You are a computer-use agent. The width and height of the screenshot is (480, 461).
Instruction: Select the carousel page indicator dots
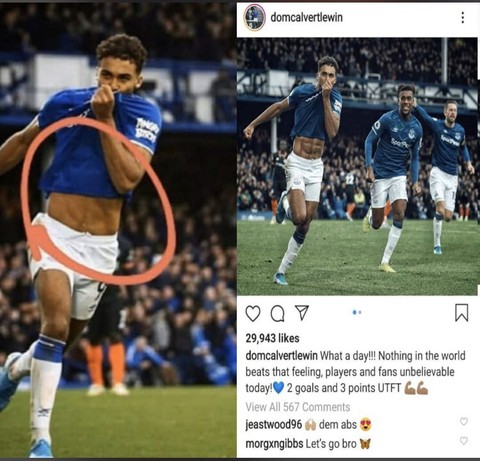click(x=357, y=312)
